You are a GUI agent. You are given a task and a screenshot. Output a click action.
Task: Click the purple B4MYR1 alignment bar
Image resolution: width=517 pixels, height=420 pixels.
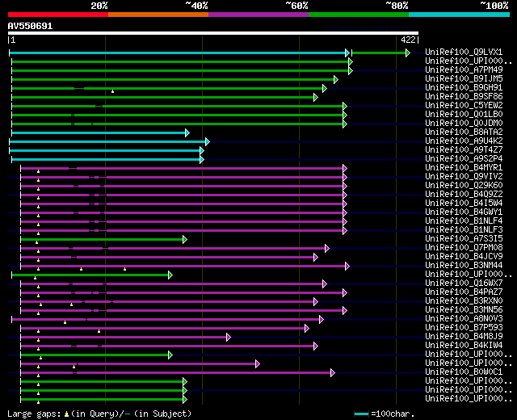coord(183,169)
